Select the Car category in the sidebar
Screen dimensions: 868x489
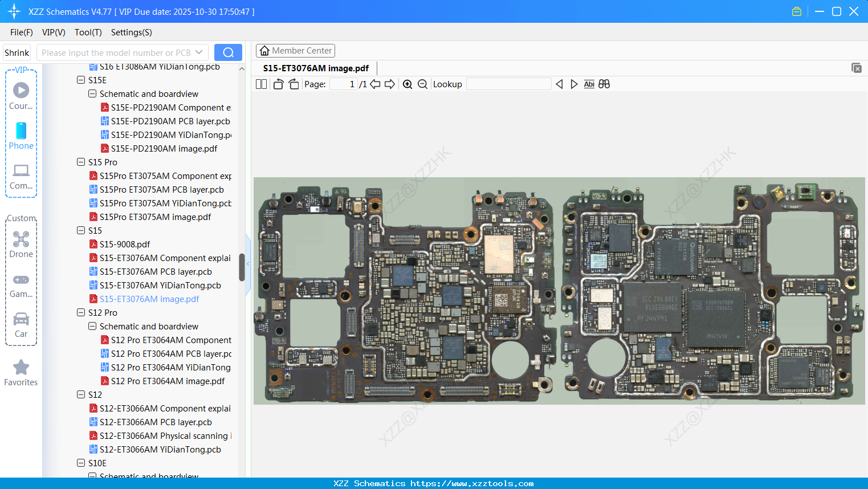tap(21, 319)
